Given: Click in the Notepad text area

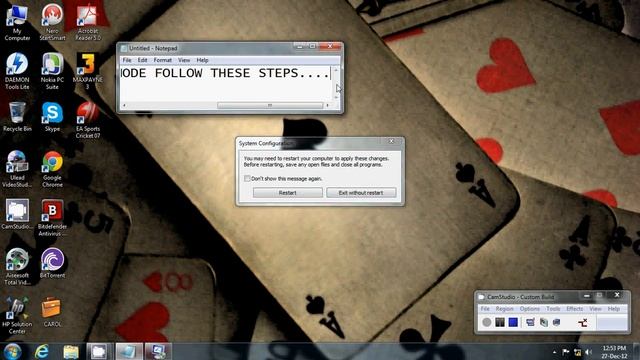Looking at the screenshot, I should [226, 84].
